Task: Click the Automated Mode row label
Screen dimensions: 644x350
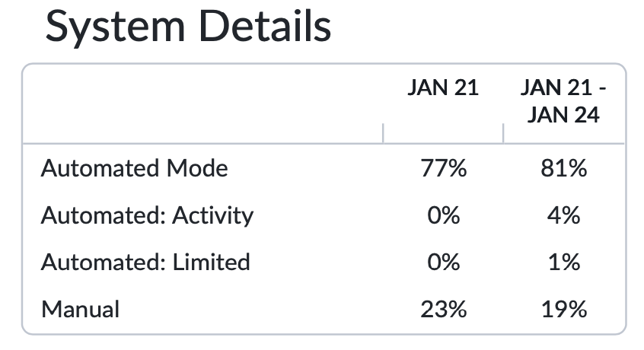Action: (x=134, y=168)
